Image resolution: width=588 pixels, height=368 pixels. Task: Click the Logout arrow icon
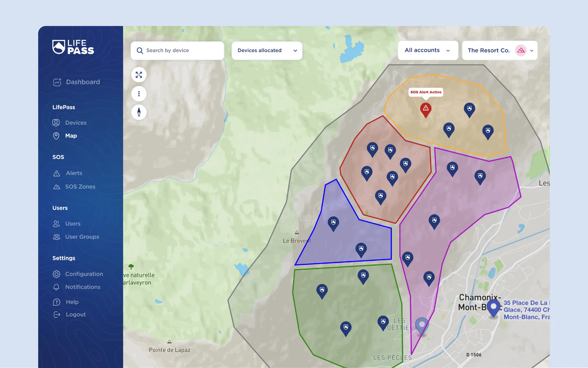[x=57, y=314]
